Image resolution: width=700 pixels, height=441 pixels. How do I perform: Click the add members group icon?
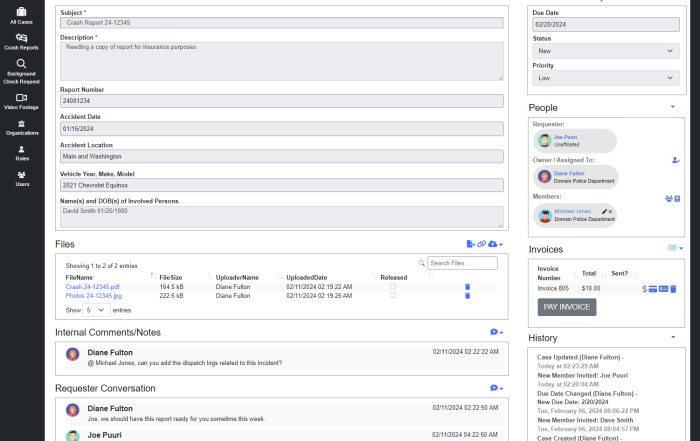669,199
